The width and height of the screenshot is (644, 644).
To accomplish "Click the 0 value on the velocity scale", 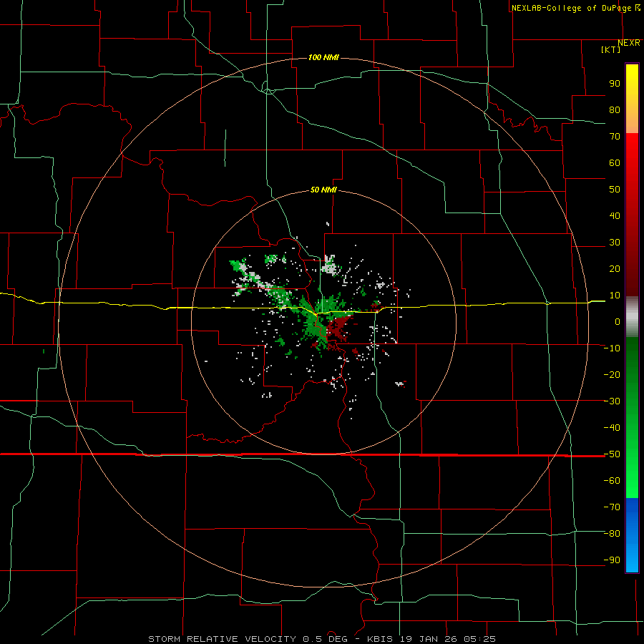I will (618, 322).
